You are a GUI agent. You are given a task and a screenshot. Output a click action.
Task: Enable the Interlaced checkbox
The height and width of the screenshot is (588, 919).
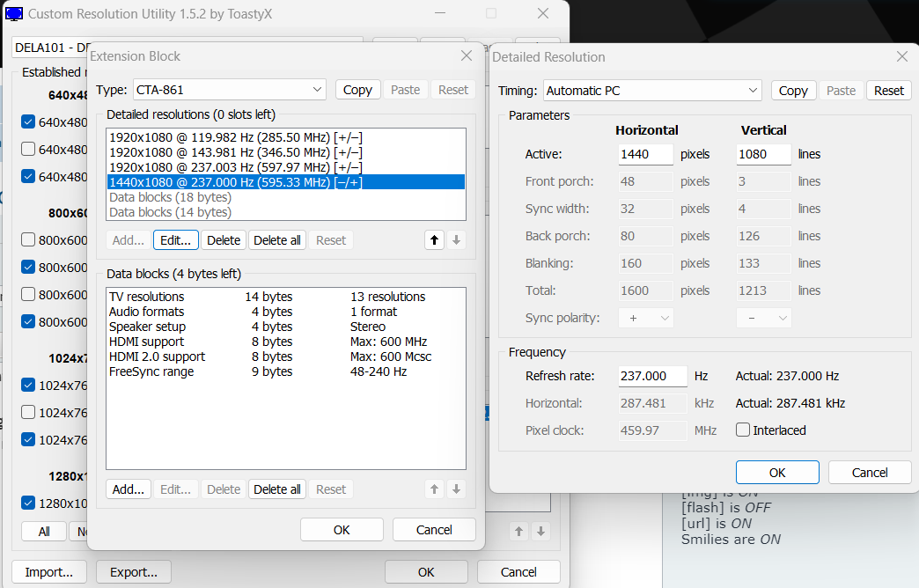point(743,430)
